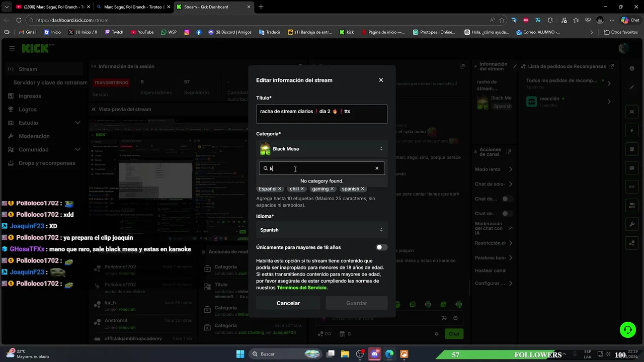
Task: Click the lightning bolt icon in right rail
Action: 632,131
